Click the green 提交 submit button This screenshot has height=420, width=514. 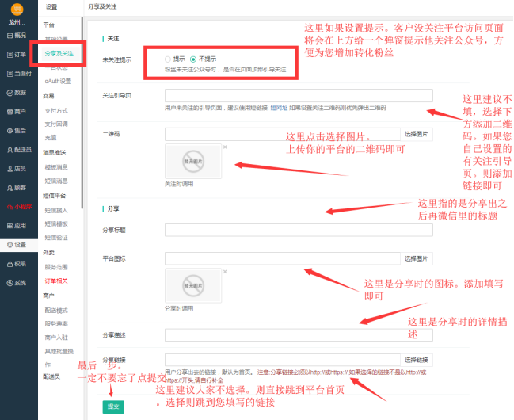pos(113,407)
